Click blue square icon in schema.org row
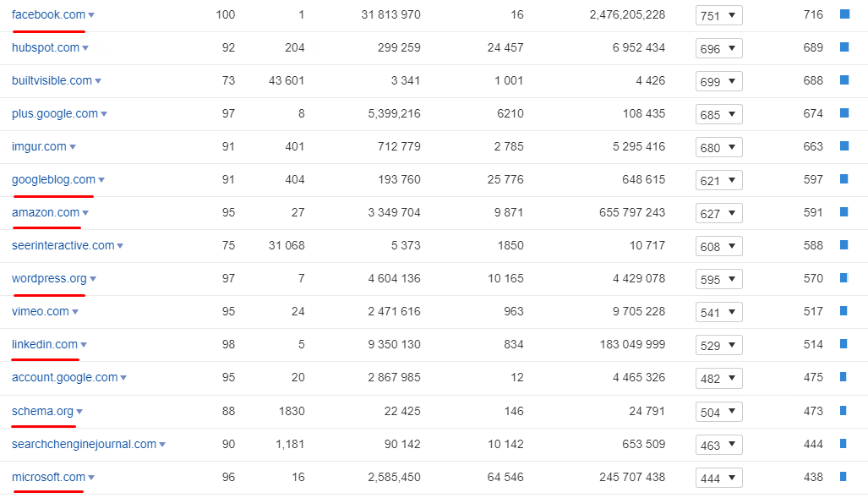The width and height of the screenshot is (868, 498). click(843, 411)
